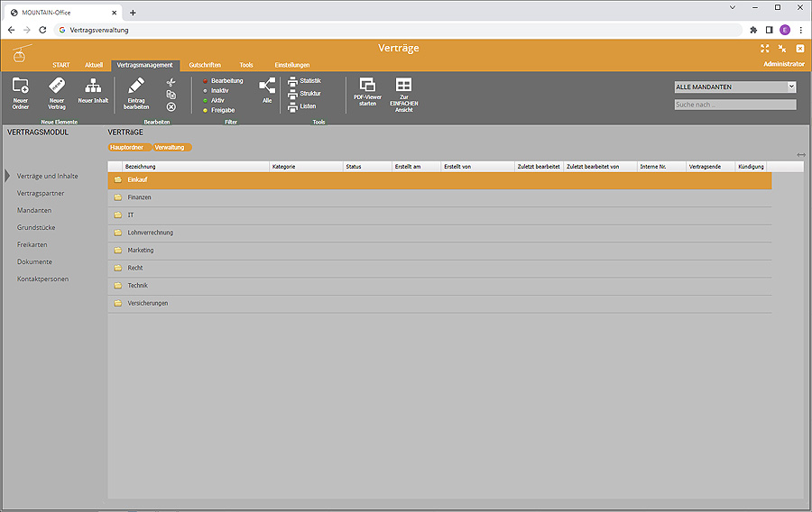The height and width of the screenshot is (512, 812).
Task: Switch to the Gutschriften tab
Action: click(x=205, y=66)
